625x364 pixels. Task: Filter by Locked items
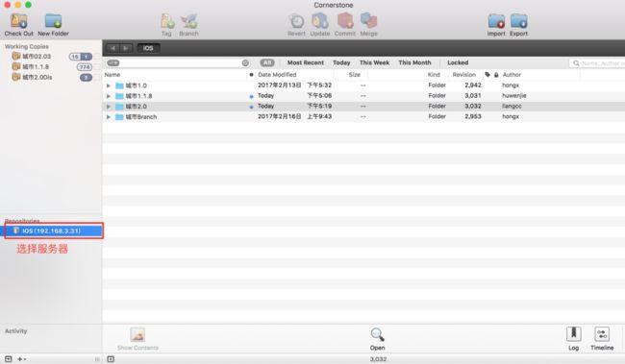tap(458, 62)
